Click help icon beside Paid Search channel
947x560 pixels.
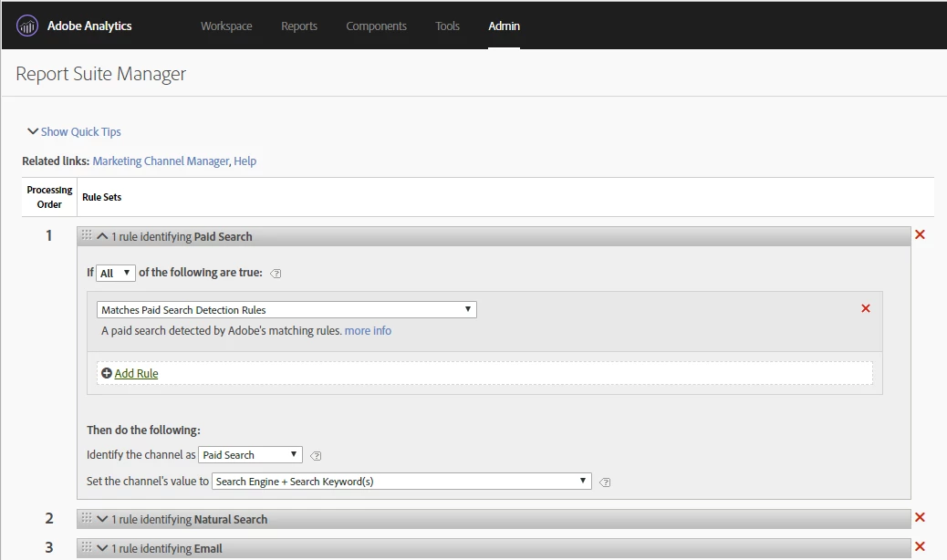[x=316, y=456]
